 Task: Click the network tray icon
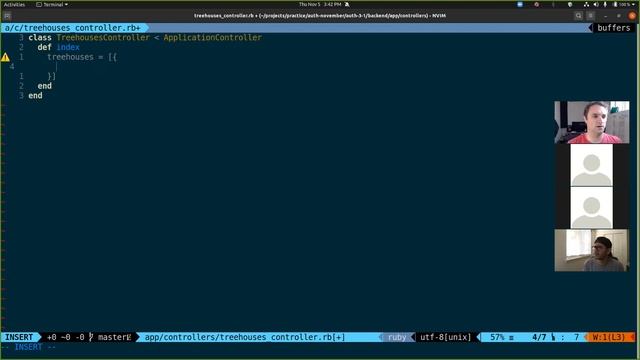tap(586, 4)
